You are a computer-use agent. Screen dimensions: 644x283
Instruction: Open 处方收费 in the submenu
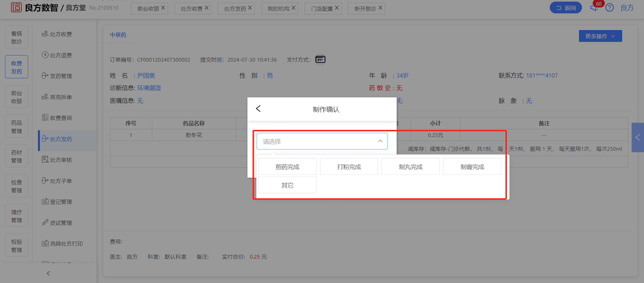click(x=61, y=34)
